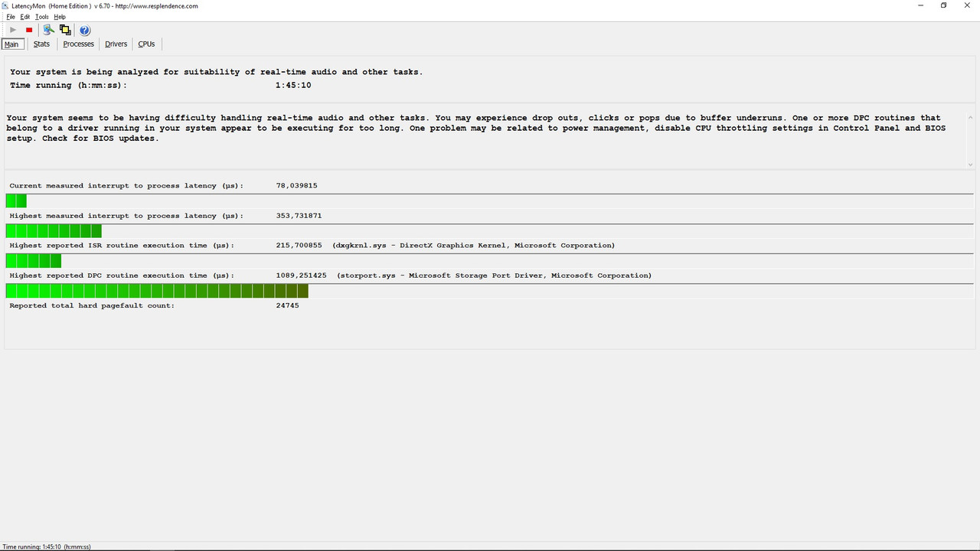This screenshot has height=551, width=980.
Task: Click the storport.sys Storage Port Driver text
Action: 495,275
